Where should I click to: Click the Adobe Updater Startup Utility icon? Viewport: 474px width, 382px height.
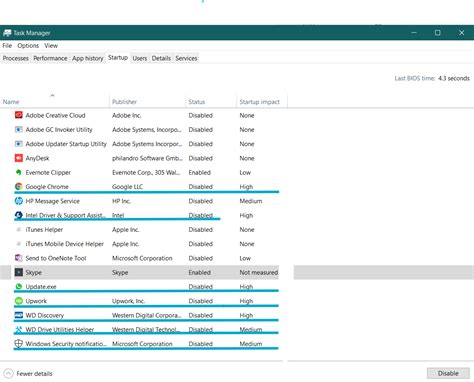(x=19, y=144)
